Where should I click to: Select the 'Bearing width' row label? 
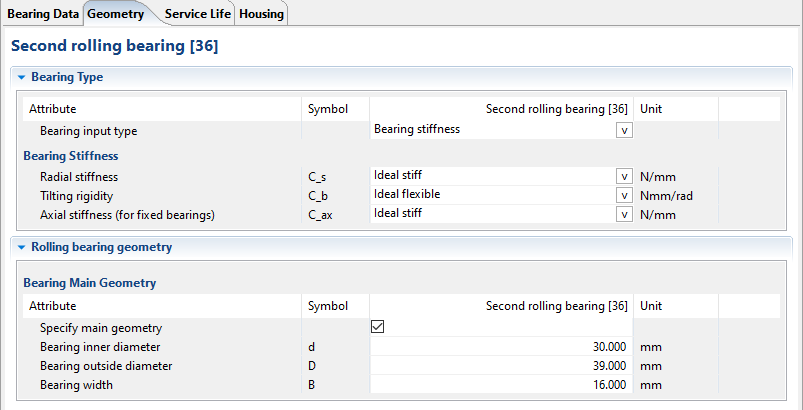pyautogui.click(x=76, y=385)
